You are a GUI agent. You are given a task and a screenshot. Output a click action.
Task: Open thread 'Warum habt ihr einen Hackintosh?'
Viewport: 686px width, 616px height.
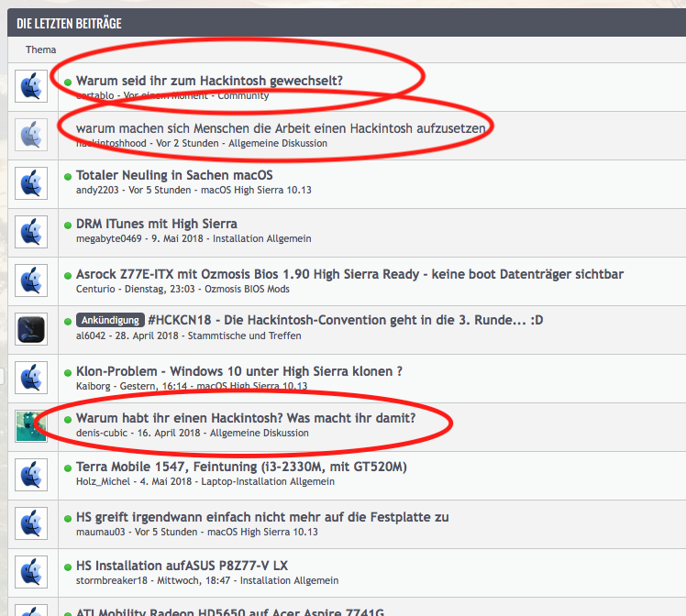click(246, 418)
